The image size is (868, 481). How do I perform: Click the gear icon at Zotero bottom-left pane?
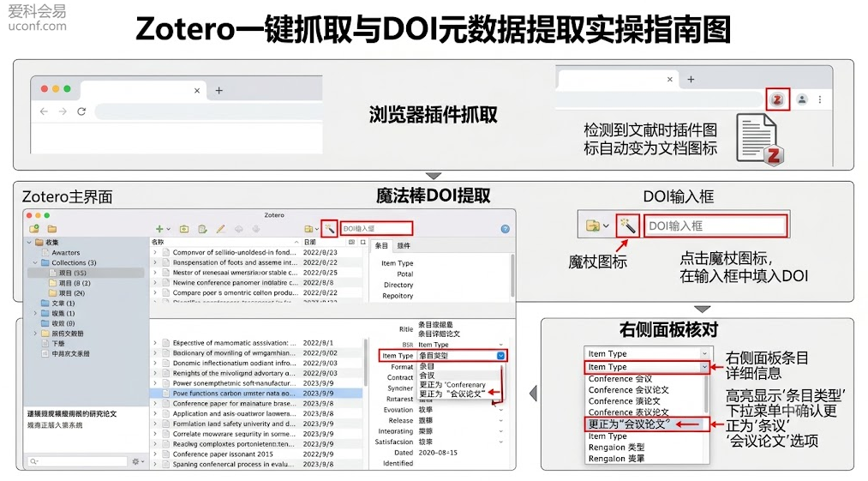pos(135,461)
